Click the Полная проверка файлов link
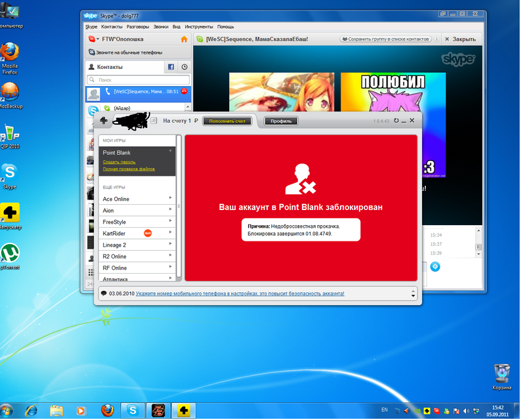The image size is (525, 420). (129, 169)
